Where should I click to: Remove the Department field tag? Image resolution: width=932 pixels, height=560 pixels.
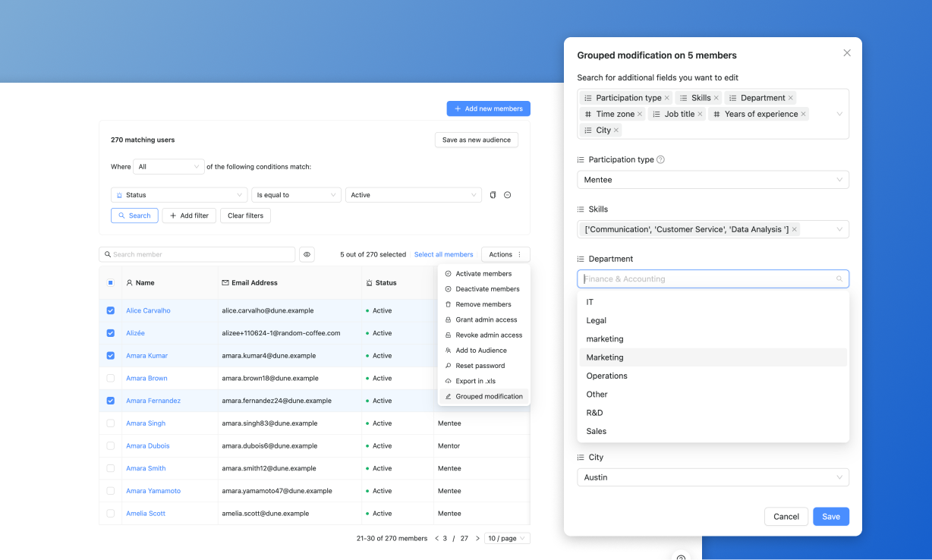790,98
